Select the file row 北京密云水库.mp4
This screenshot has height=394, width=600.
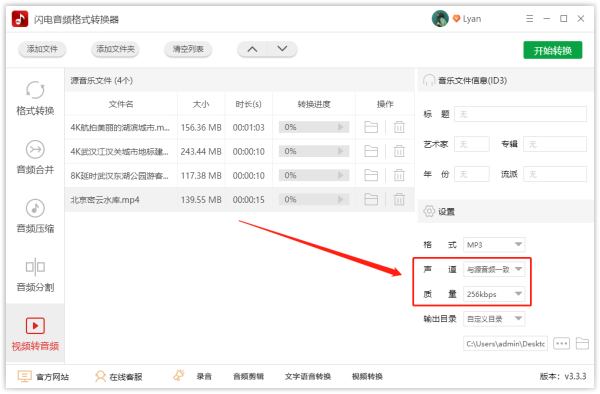pos(240,199)
